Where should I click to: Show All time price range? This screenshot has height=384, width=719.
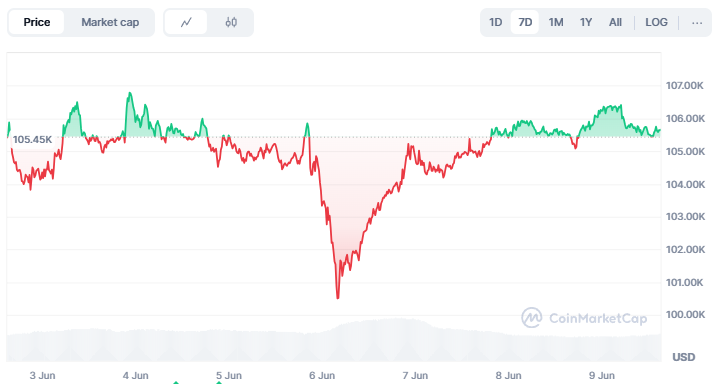point(615,22)
